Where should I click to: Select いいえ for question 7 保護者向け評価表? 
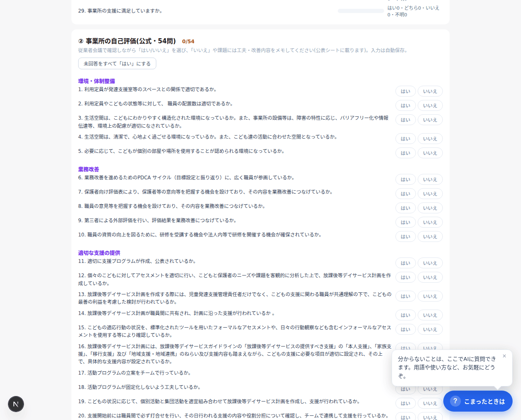pos(430,194)
